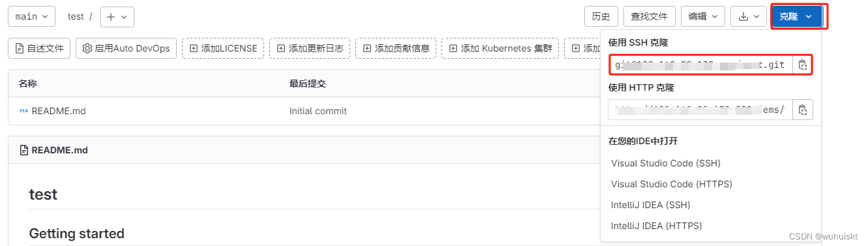Select Visual Studio Code (SSH)
Viewport: 868px width, 246px height.
[x=666, y=163]
